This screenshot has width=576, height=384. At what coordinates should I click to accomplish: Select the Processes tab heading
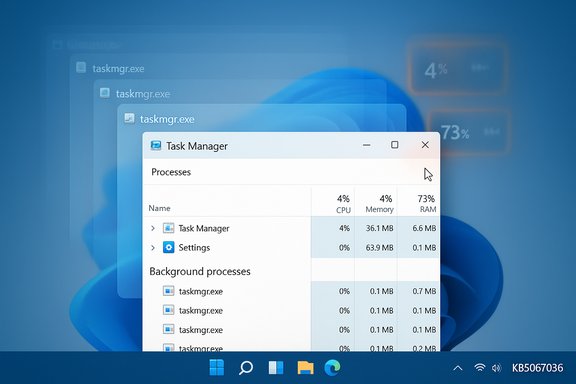(x=171, y=172)
